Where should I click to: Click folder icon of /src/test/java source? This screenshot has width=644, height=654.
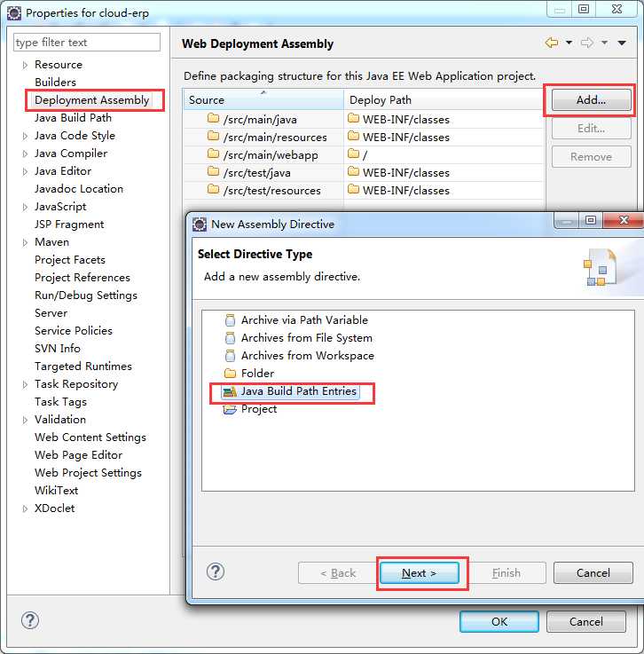[213, 171]
